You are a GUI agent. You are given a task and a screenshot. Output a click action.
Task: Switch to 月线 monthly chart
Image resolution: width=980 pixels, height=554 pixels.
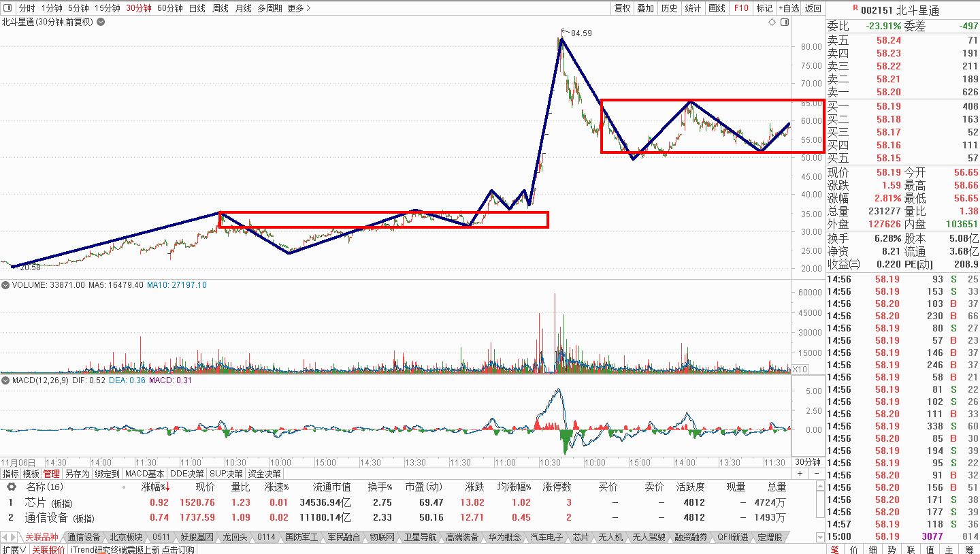coord(243,8)
